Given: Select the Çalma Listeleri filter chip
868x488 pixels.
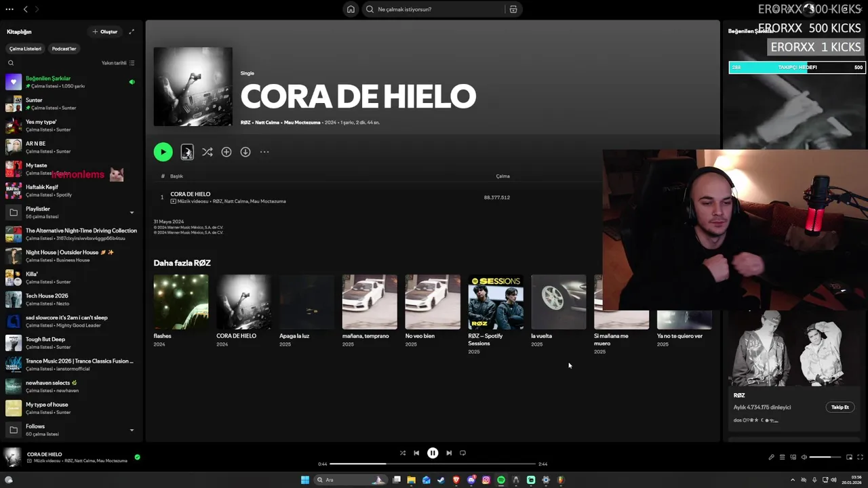Looking at the screenshot, I should point(25,49).
